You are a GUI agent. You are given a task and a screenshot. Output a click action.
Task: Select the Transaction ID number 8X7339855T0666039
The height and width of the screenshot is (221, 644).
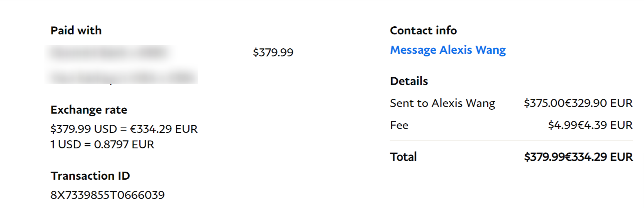click(x=107, y=195)
